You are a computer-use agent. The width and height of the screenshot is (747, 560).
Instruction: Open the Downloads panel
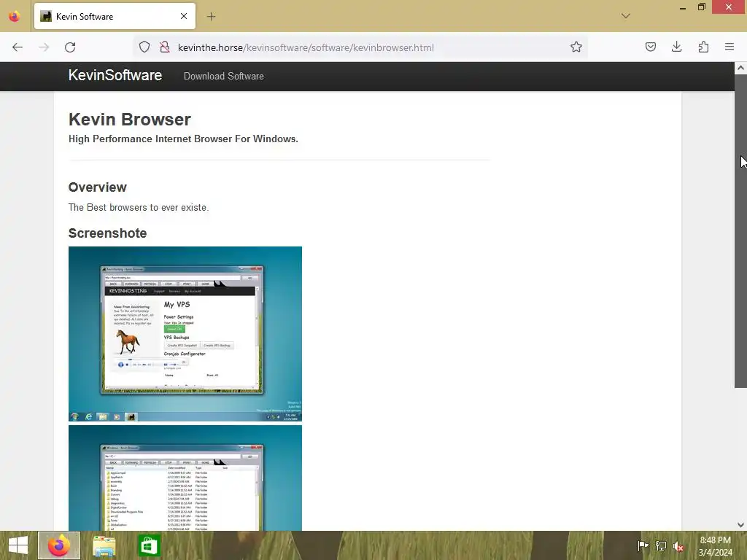tap(676, 47)
